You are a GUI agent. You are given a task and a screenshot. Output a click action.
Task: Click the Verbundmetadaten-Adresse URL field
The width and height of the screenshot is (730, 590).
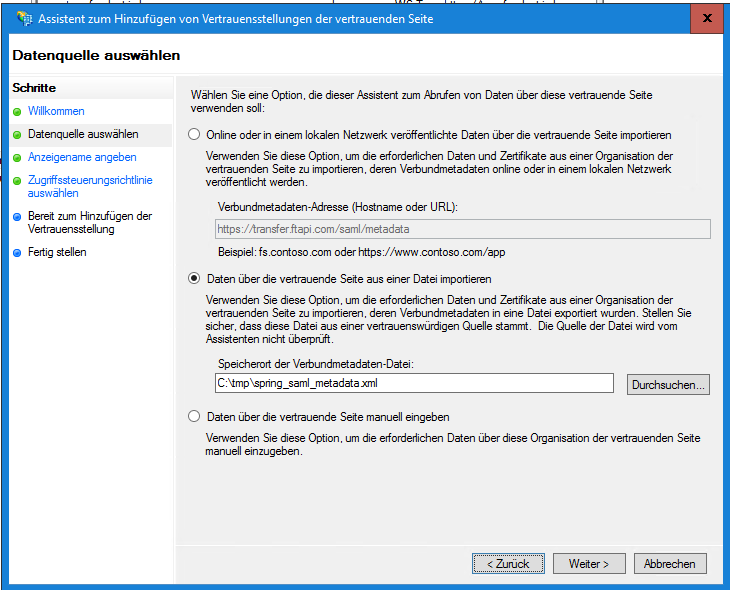pyautogui.click(x=463, y=229)
